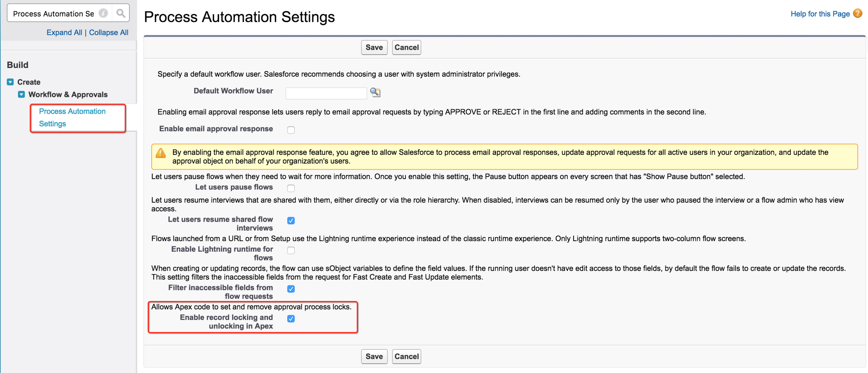Check the Let users pause flows box
868x373 pixels.
(291, 188)
